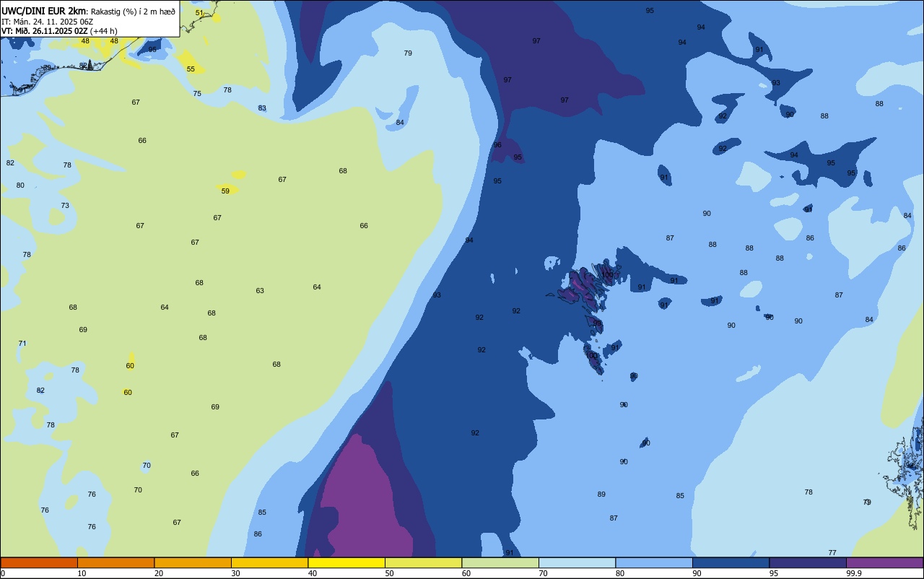Pick the bright yellow 40–50 legend swatch
The width and height of the screenshot is (924, 579).
346,562
